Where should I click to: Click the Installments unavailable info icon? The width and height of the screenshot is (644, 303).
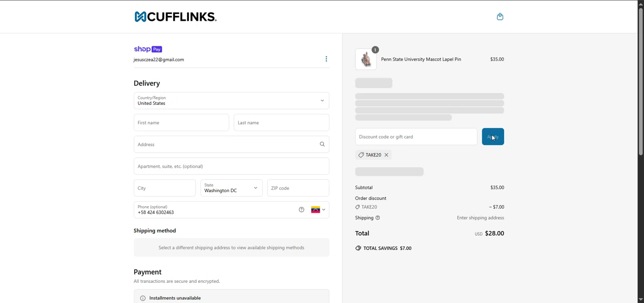[143, 298]
